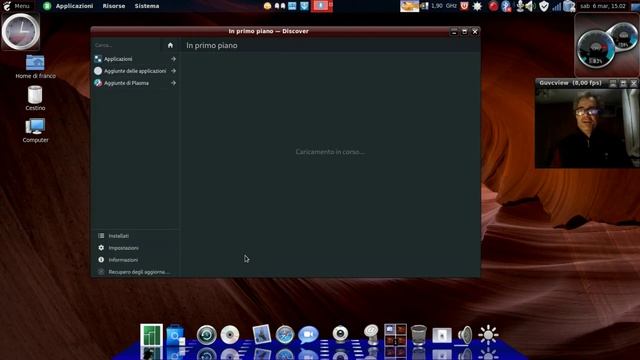The image size is (640, 360).
Task: Launch video chat bubble dock icon
Action: 308,335
